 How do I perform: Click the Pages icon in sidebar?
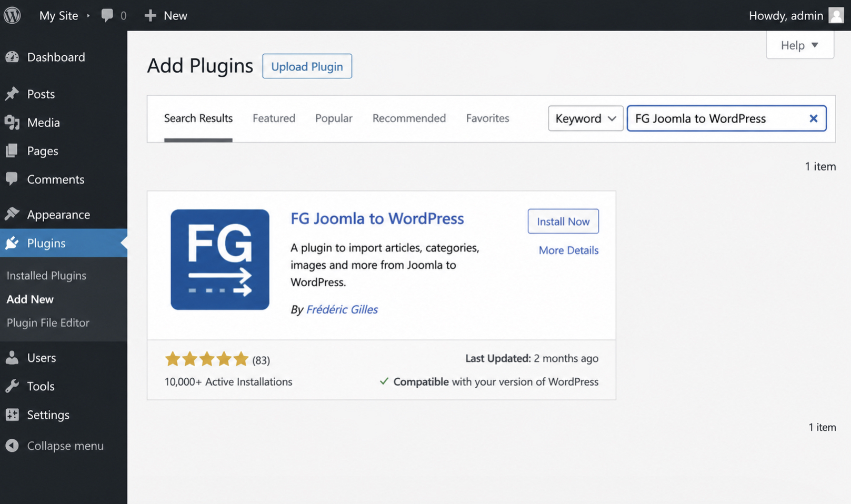point(12,151)
